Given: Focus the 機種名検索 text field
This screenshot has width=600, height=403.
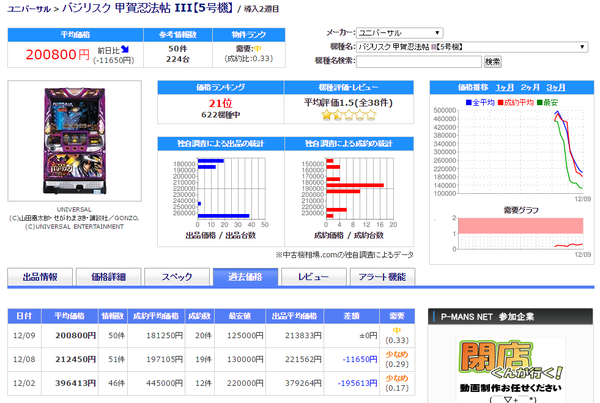Looking at the screenshot, I should 419,61.
